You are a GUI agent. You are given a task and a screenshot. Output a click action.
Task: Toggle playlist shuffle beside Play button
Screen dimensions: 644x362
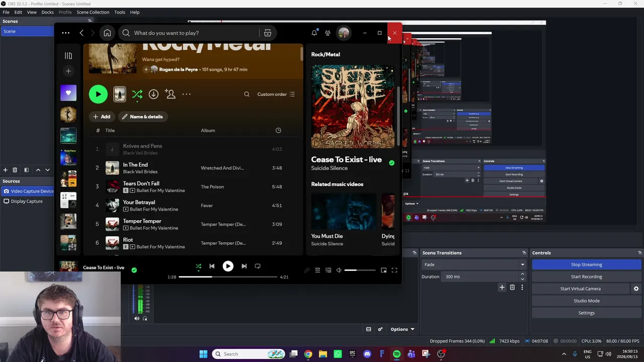tap(137, 94)
